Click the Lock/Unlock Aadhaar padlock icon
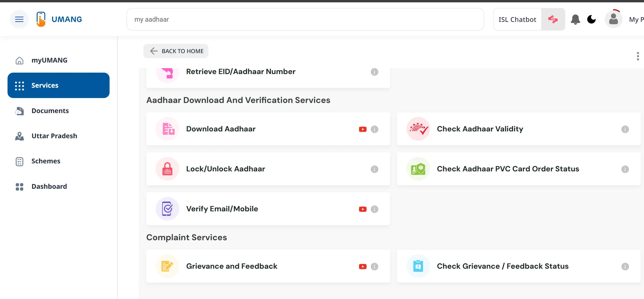 (x=167, y=169)
